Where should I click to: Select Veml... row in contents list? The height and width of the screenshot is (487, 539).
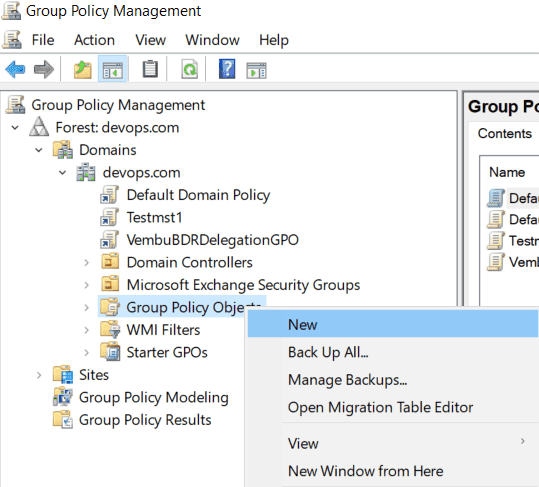(x=513, y=262)
